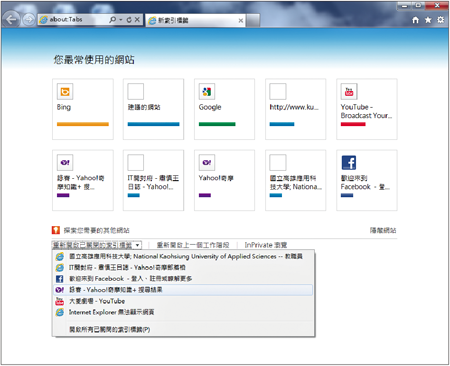The image size is (450, 366).
Task: Go to Home page icon
Action: [415, 20]
